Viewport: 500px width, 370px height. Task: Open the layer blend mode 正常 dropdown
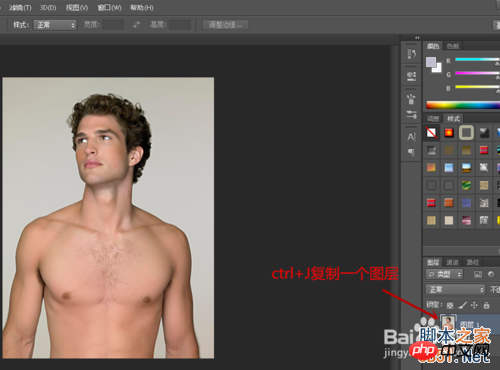[x=455, y=289]
